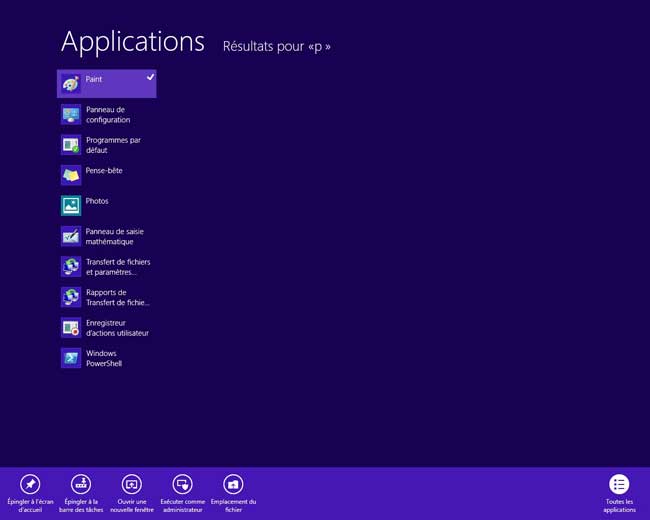This screenshot has width=650, height=520.
Task: Click the Programmes par défaut icon
Action: pyautogui.click(x=71, y=145)
